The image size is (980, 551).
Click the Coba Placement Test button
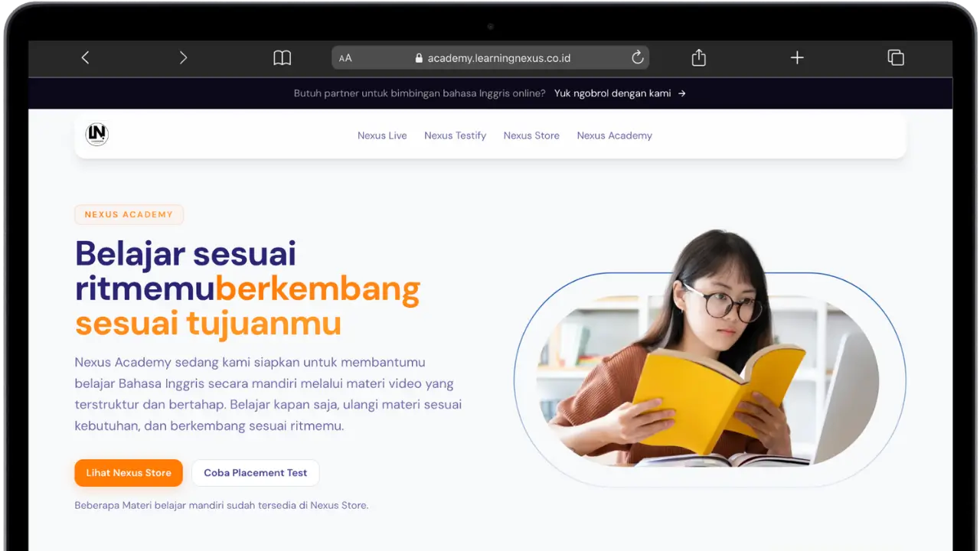[255, 473]
